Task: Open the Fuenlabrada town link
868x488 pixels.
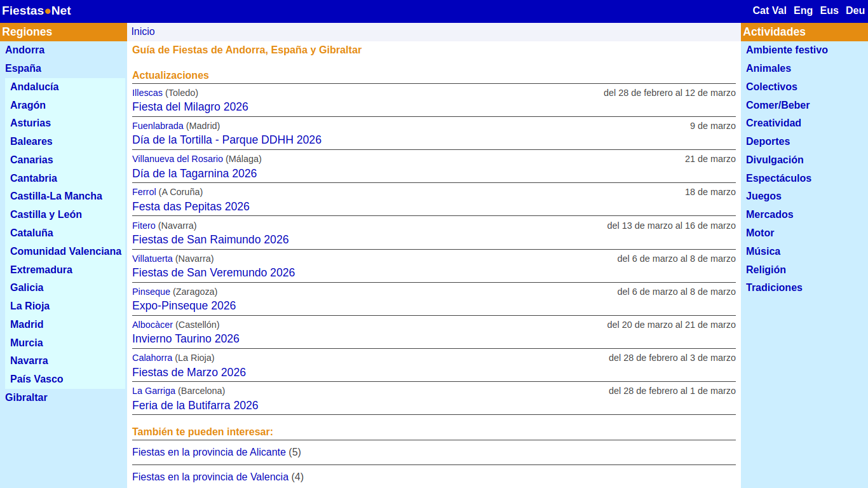Action: click(x=158, y=126)
